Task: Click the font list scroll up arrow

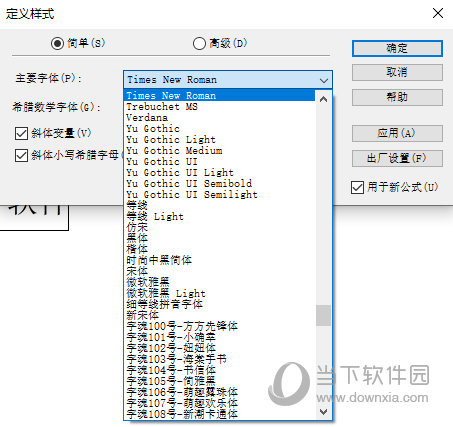Action: [x=323, y=99]
